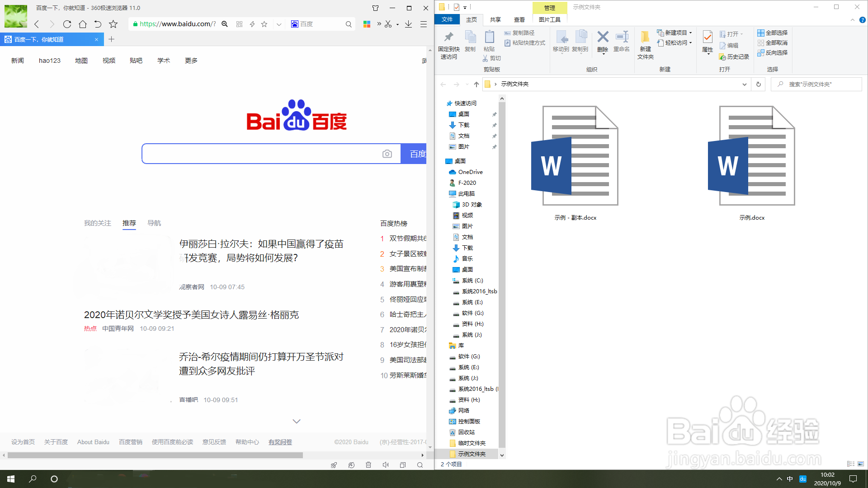Click the About Baidu footer link
This screenshot has width=868, height=488.
(x=93, y=442)
